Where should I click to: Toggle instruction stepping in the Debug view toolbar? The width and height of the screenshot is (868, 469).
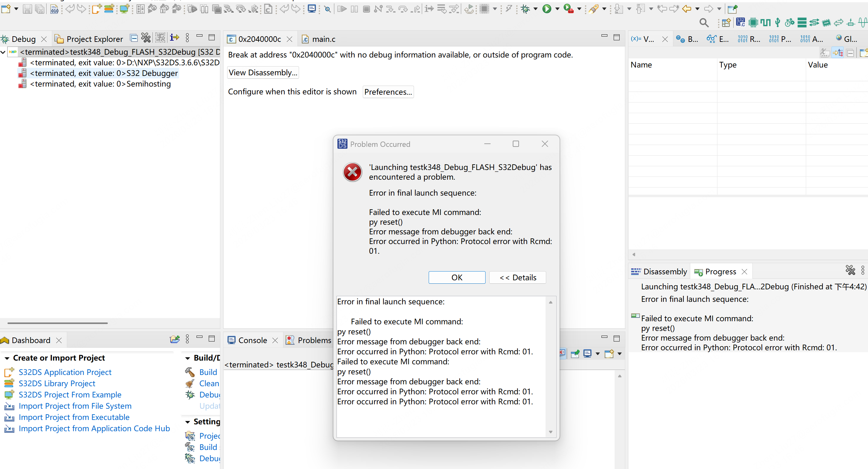[x=175, y=37]
